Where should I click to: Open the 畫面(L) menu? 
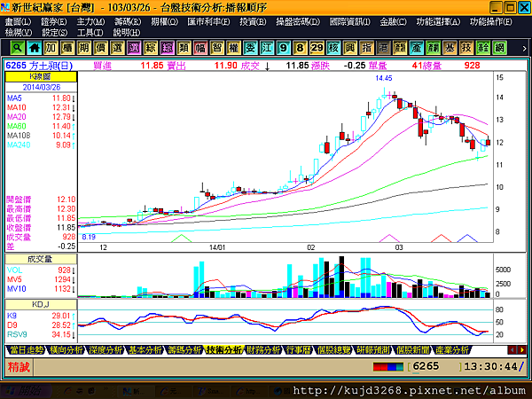[18, 21]
